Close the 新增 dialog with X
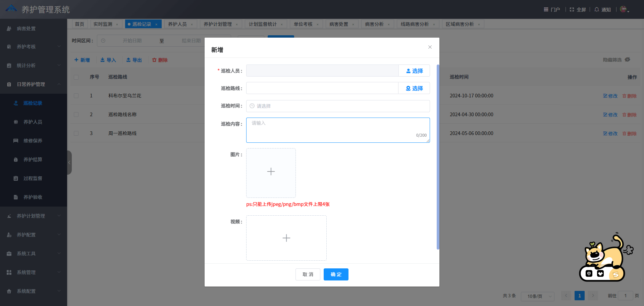Image resolution: width=644 pixels, height=306 pixels. (430, 47)
